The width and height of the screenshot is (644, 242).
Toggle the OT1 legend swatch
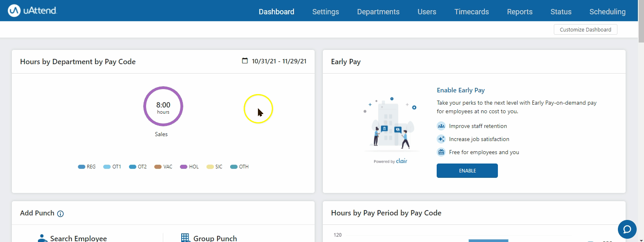pyautogui.click(x=107, y=167)
